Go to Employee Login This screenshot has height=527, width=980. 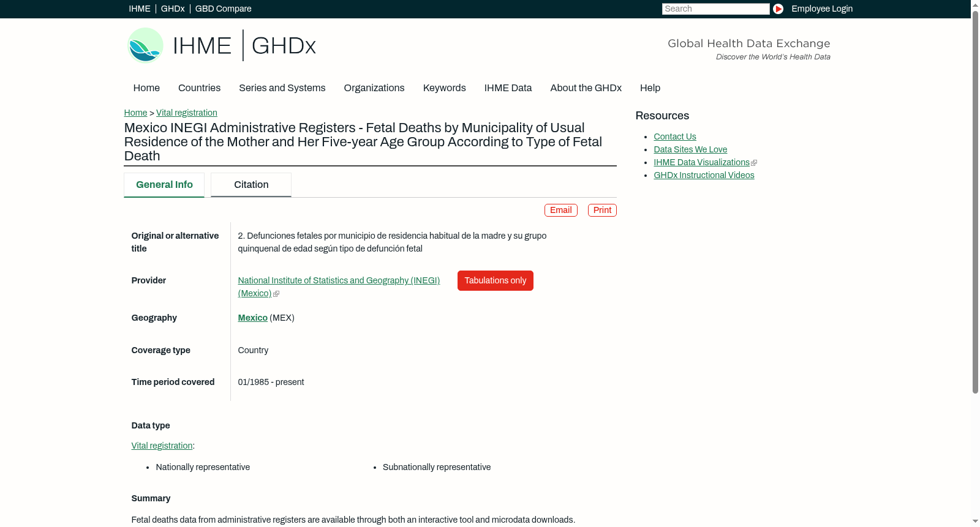click(x=822, y=9)
